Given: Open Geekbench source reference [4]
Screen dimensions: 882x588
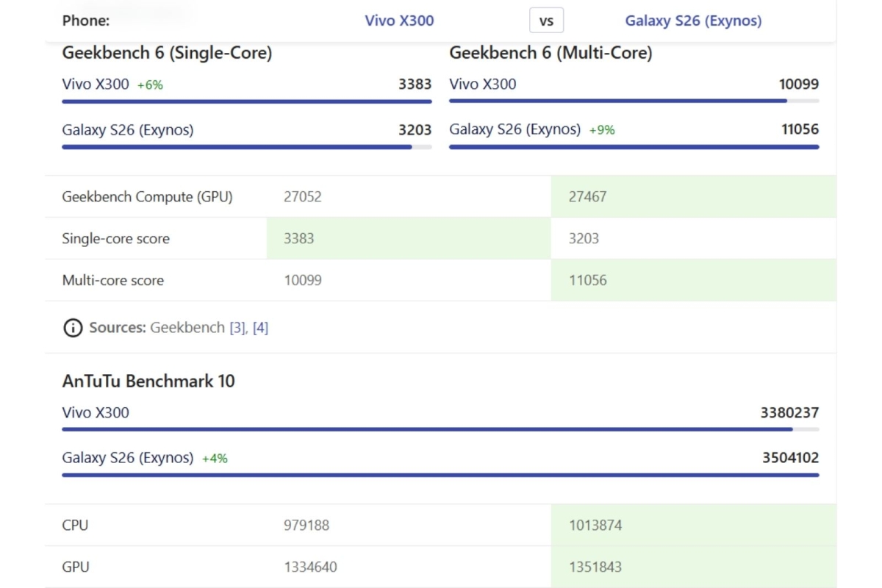Looking at the screenshot, I should [x=260, y=328].
